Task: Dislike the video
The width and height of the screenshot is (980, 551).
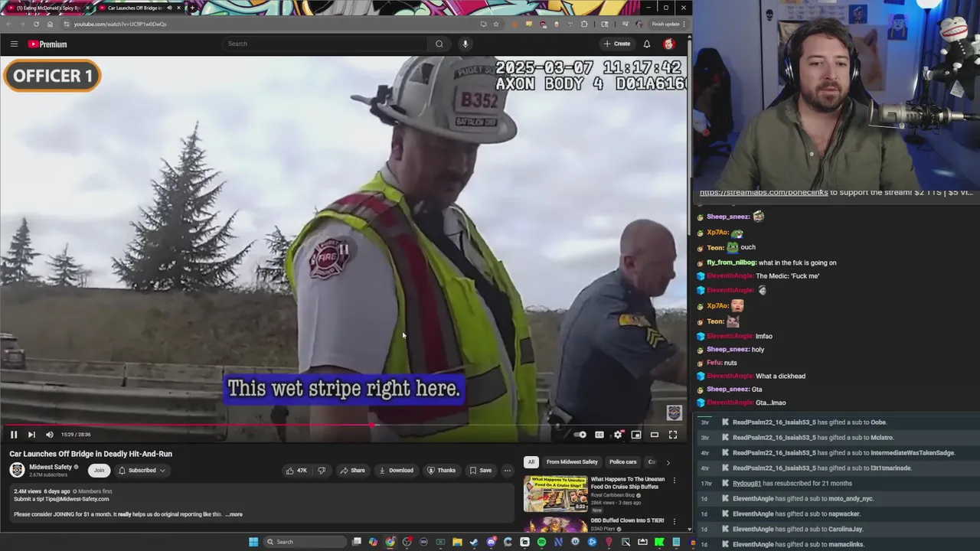Action: click(322, 471)
